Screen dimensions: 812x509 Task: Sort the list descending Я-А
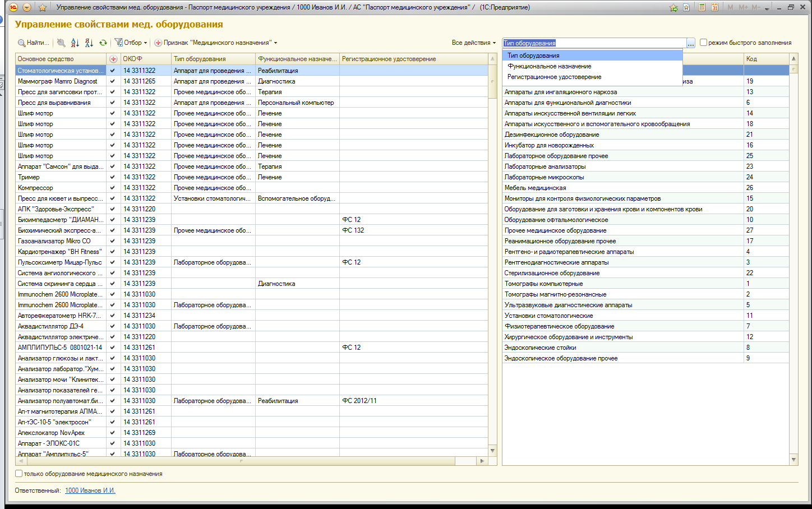point(89,43)
